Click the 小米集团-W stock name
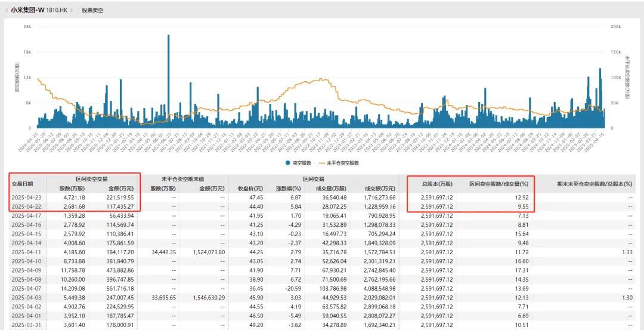 click(28, 10)
